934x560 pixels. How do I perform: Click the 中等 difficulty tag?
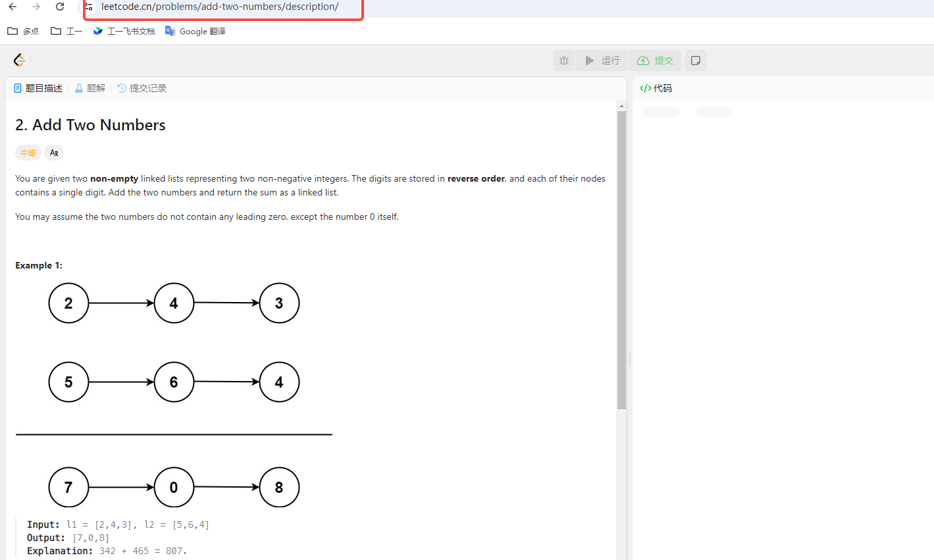(28, 153)
